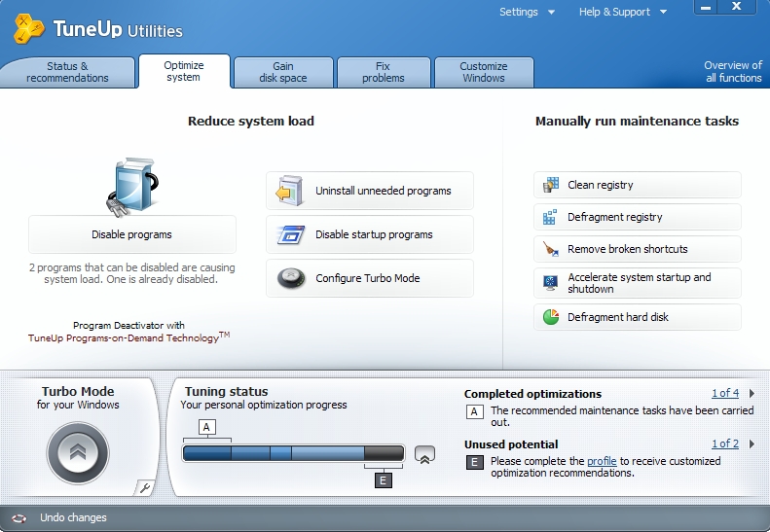Click the Accelerate system startup monitor icon

(551, 283)
